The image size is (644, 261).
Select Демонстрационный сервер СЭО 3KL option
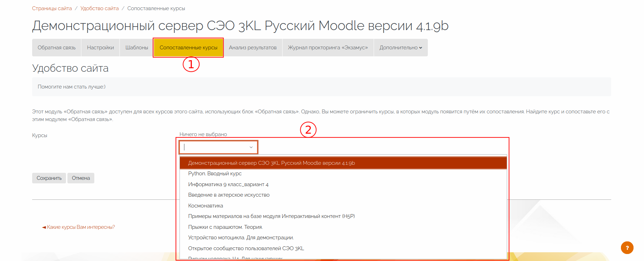click(x=343, y=163)
